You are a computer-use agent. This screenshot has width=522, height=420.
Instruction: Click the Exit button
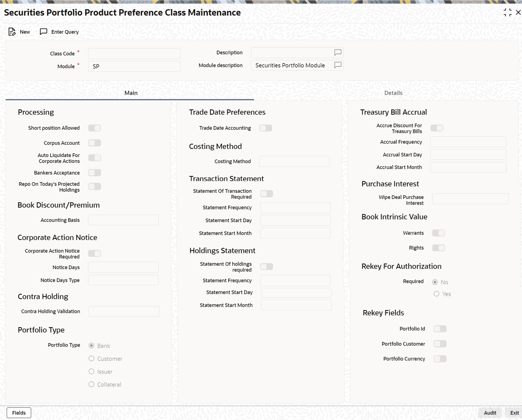click(x=515, y=413)
